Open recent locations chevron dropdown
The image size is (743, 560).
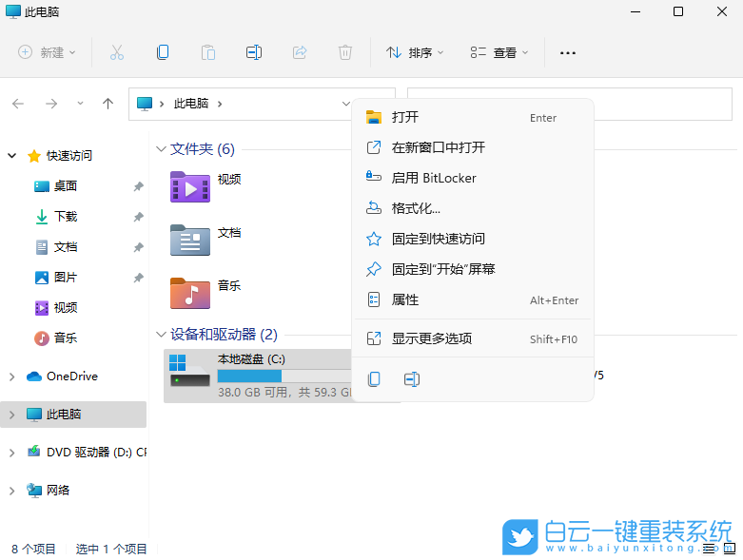pos(80,104)
